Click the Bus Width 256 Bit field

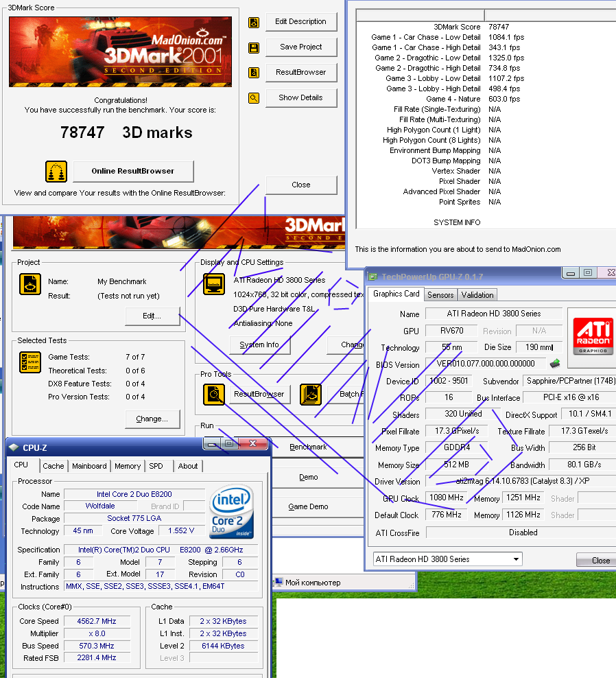(x=582, y=447)
